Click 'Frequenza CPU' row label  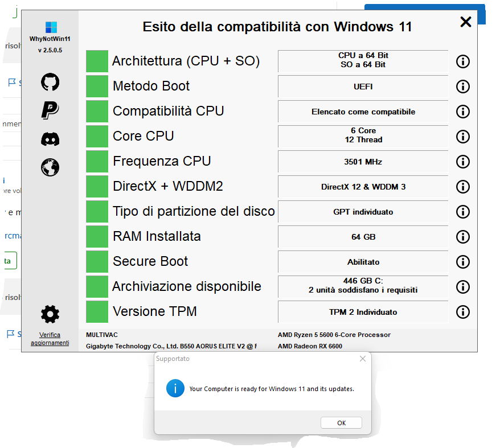162,161
